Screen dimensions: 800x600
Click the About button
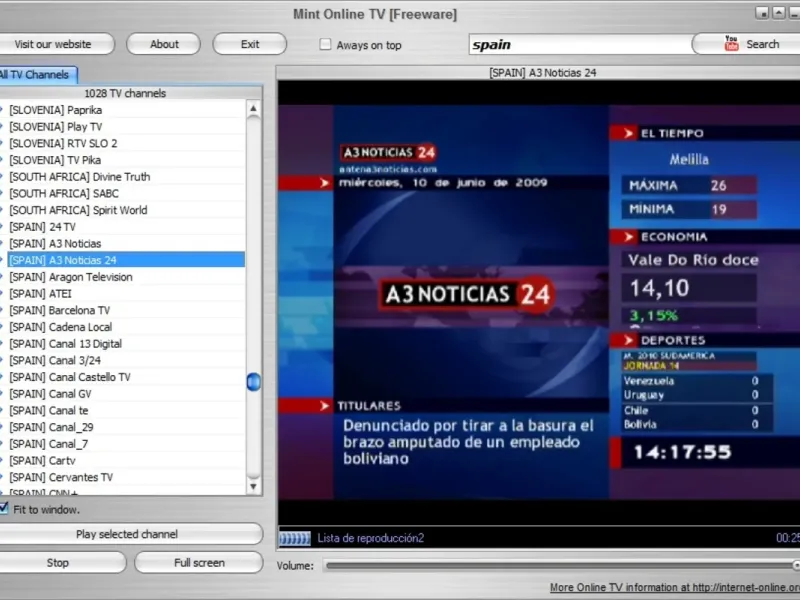(164, 44)
